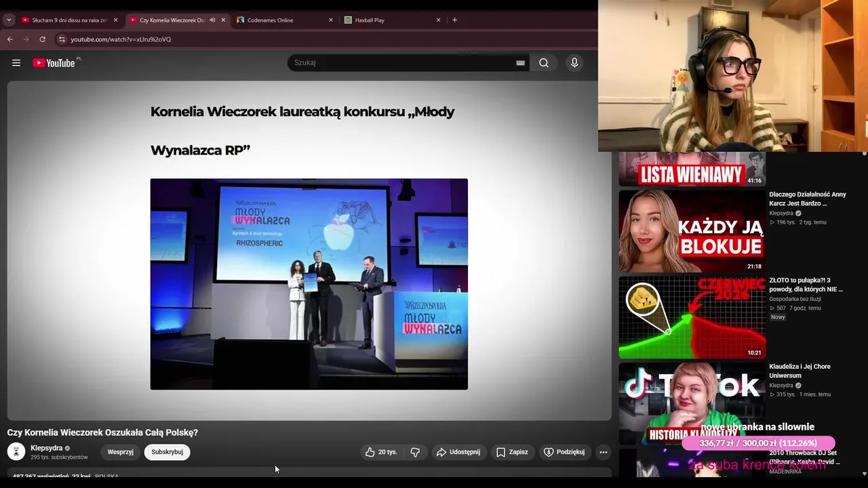
Task: Open the site info icon in the address bar
Action: 62,39
